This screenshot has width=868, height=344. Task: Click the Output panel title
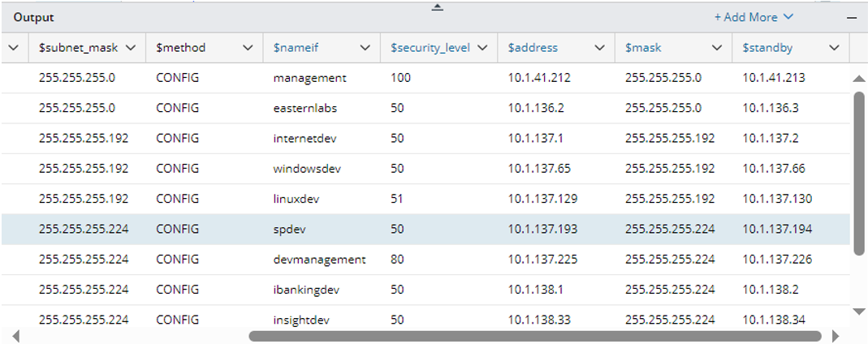coord(33,17)
